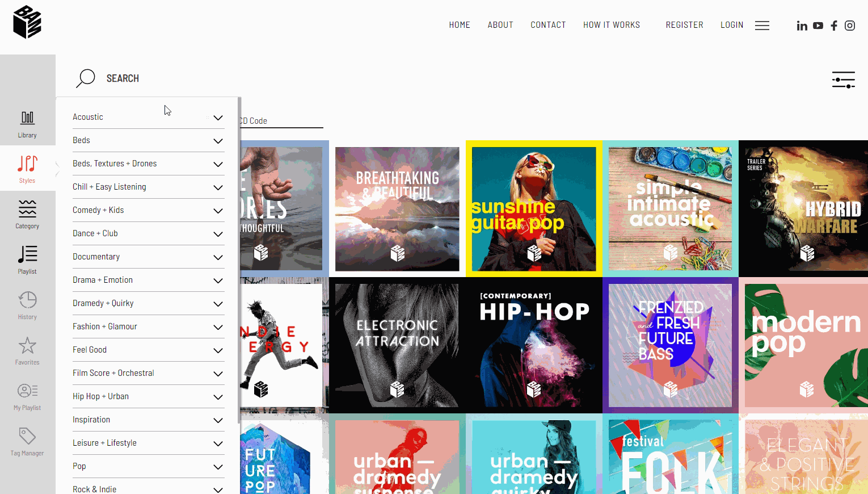This screenshot has height=494, width=868.
Task: Open the hamburger menu icon
Action: click(x=762, y=26)
